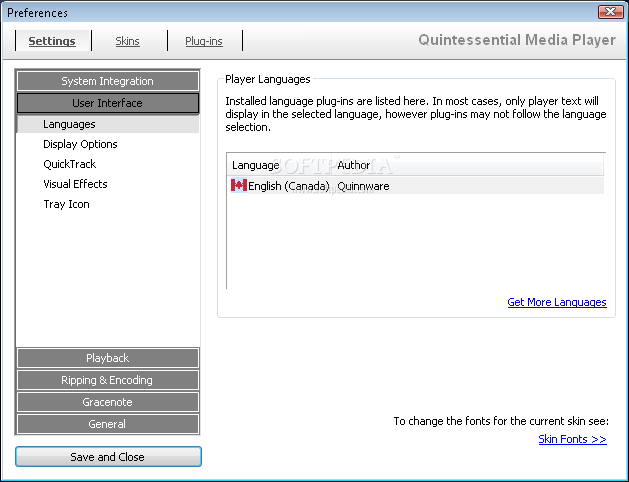Image resolution: width=629 pixels, height=482 pixels.
Task: Open the Get More Languages link
Action: point(557,302)
